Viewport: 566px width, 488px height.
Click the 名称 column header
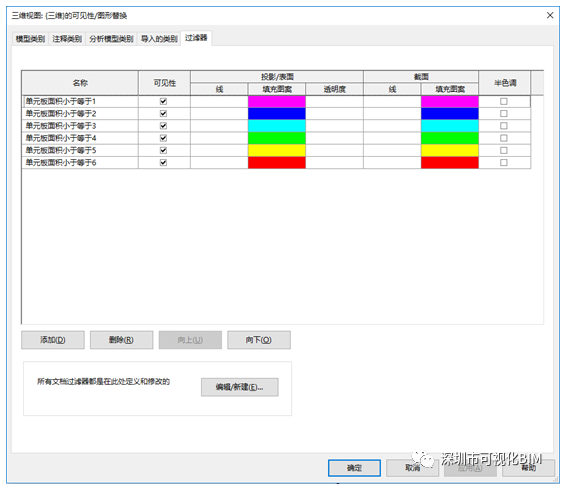(80, 83)
